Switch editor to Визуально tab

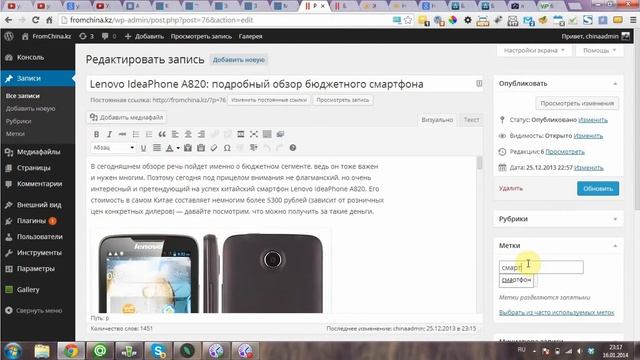point(437,120)
